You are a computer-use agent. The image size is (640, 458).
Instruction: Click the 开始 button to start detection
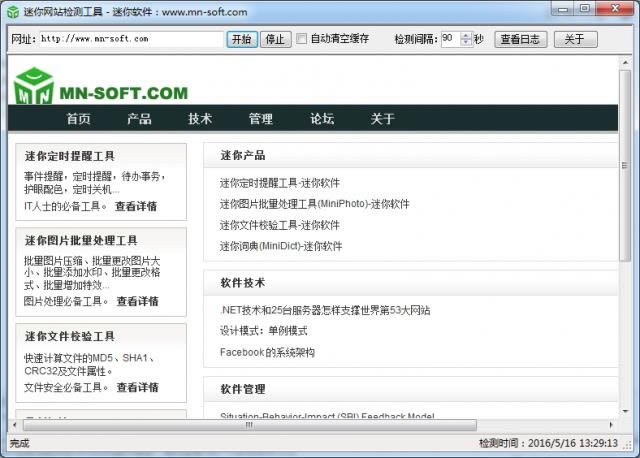pyautogui.click(x=241, y=39)
